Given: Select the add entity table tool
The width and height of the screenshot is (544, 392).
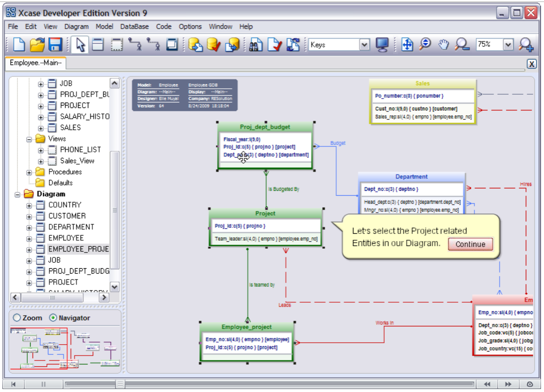Looking at the screenshot, I should 98,45.
